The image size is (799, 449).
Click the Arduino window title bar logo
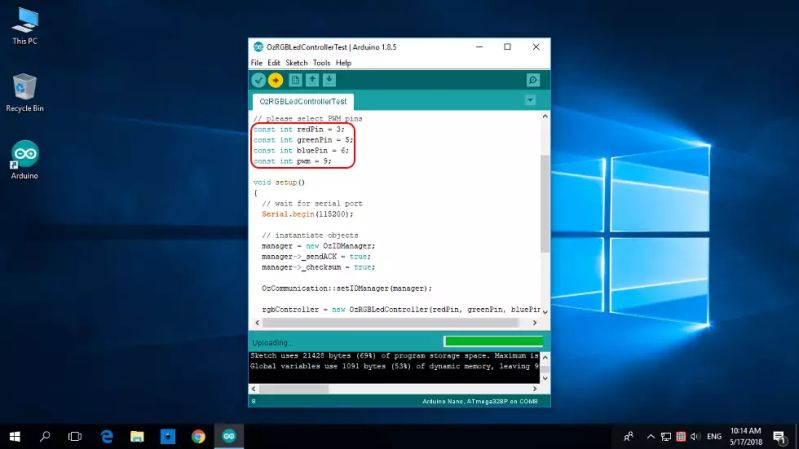(258, 47)
